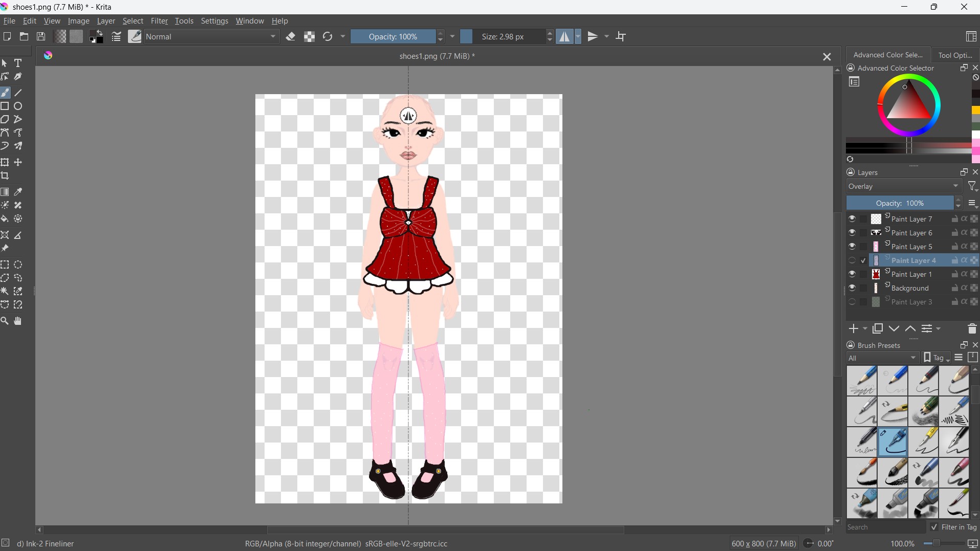The image size is (980, 551).
Task: Select the Crop tool
Action: pos(5,175)
